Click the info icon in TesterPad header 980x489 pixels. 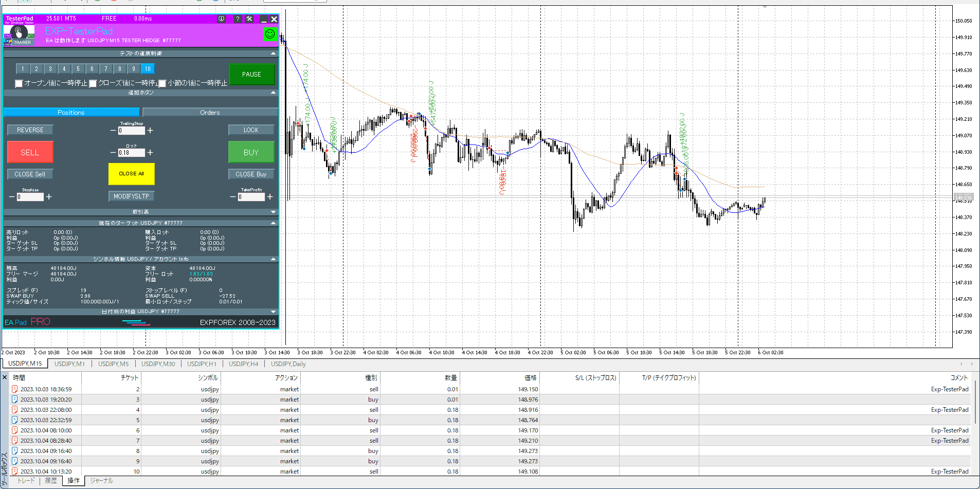tap(221, 19)
